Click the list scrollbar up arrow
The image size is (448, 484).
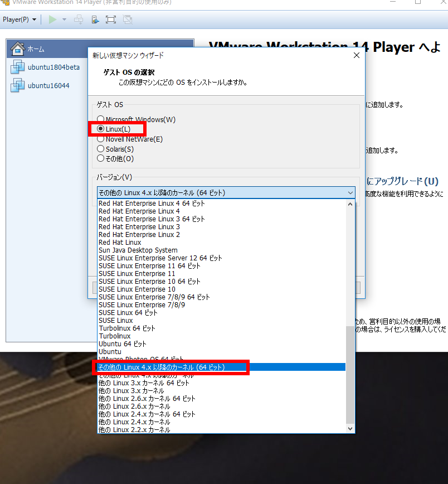[x=350, y=204]
